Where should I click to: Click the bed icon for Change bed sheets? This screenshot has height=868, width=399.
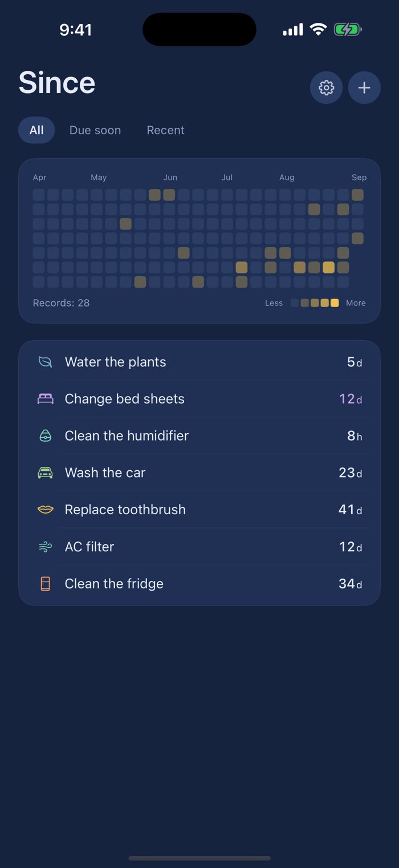pyautogui.click(x=46, y=399)
